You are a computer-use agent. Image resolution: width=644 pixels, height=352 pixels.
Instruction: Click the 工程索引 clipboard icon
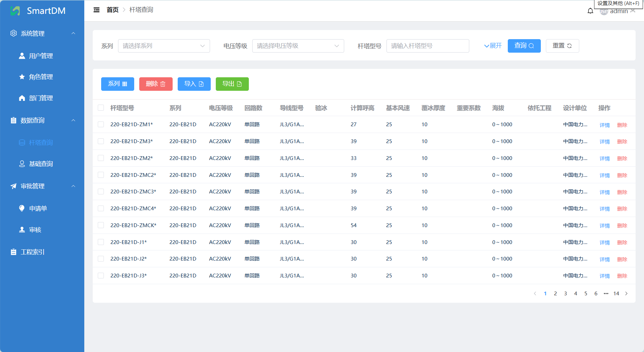coord(13,252)
